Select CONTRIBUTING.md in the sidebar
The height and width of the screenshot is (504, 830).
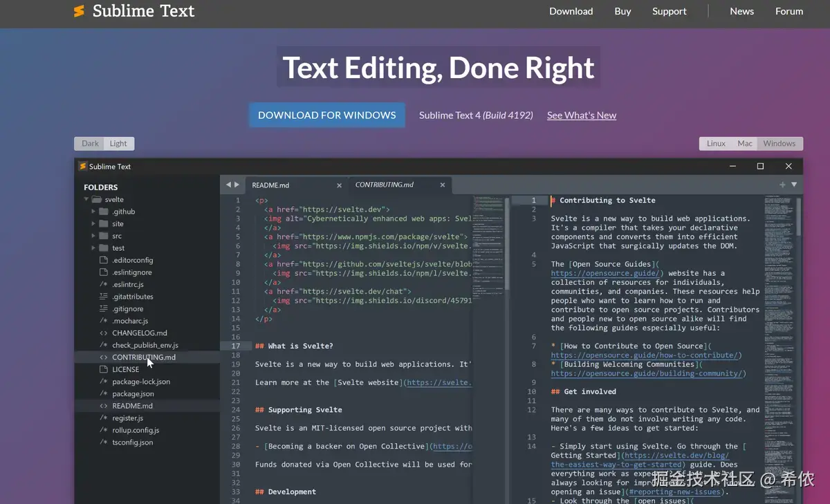tap(144, 357)
